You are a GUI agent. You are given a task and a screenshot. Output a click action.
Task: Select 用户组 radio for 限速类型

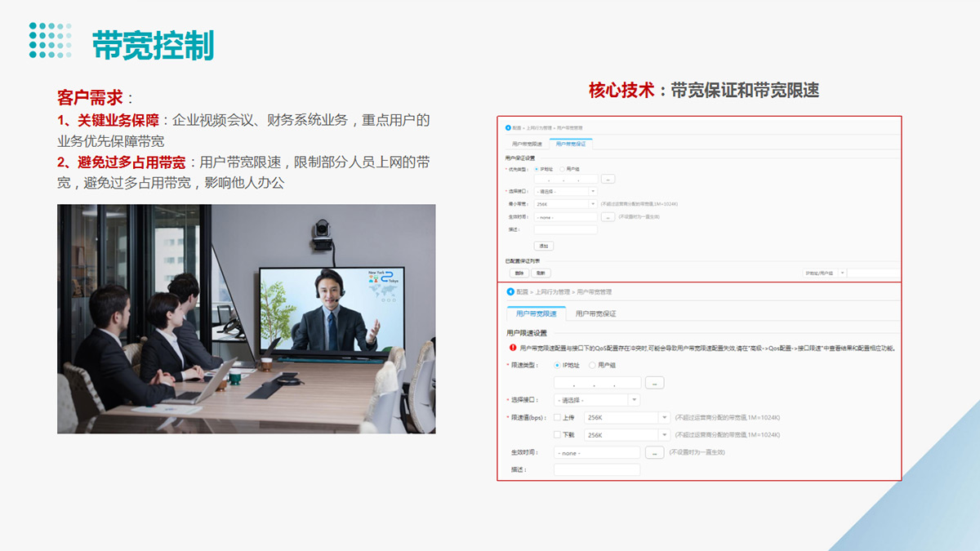coord(592,366)
